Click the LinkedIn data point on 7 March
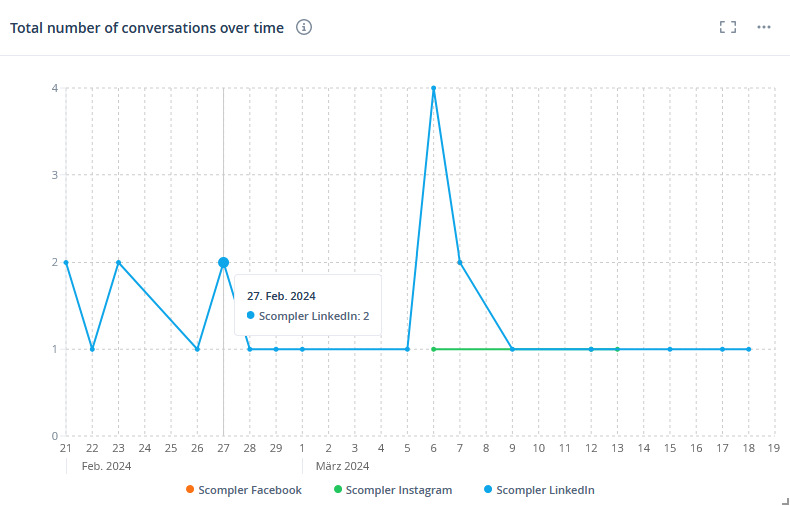Viewport: 790px width, 506px height. (x=460, y=262)
